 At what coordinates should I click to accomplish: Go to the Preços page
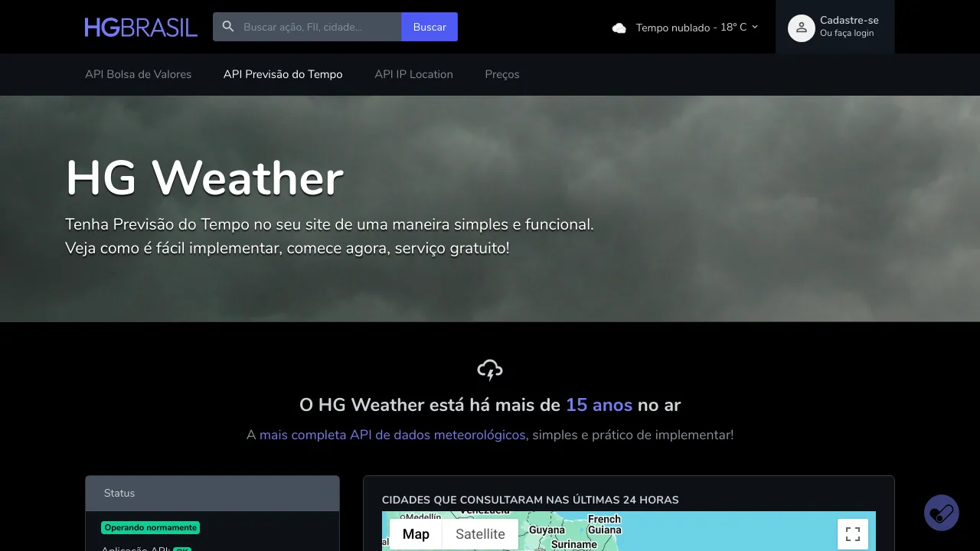[x=502, y=74]
